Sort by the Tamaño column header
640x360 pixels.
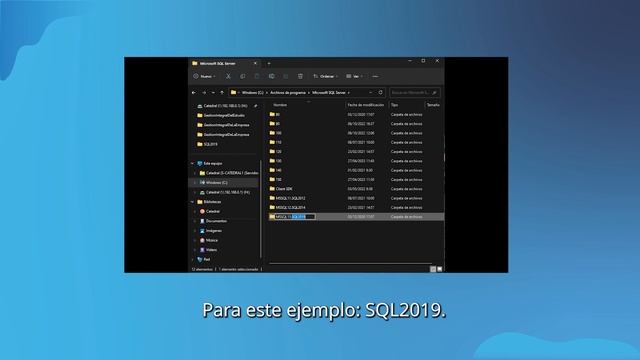pos(433,105)
